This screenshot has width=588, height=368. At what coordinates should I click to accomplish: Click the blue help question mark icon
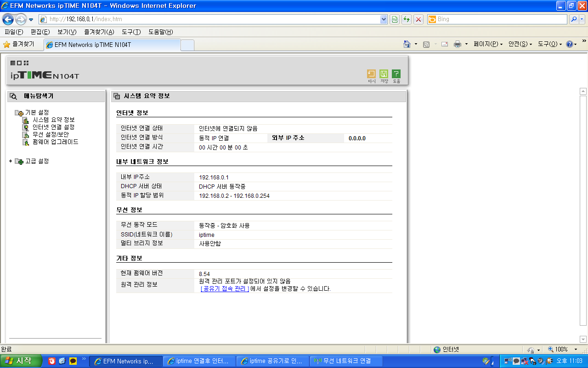click(x=570, y=44)
